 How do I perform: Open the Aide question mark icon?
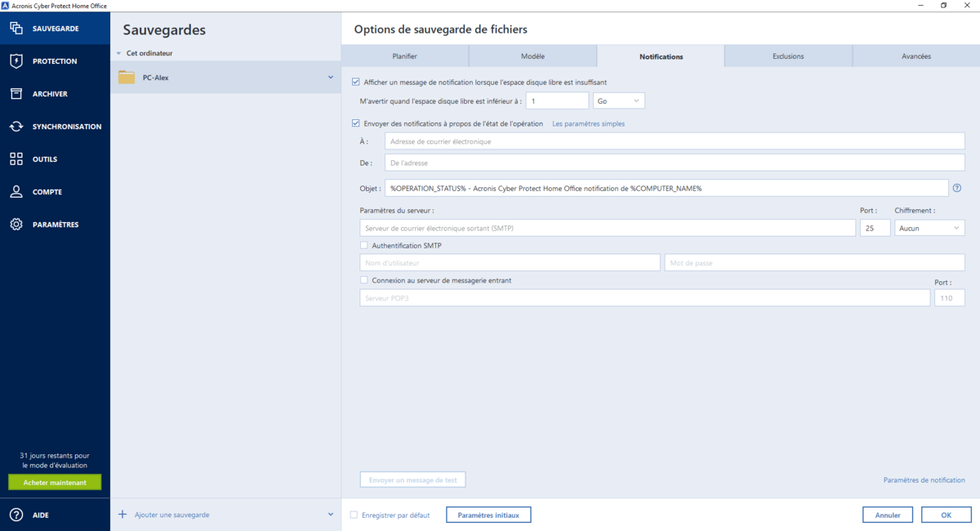(x=16, y=515)
